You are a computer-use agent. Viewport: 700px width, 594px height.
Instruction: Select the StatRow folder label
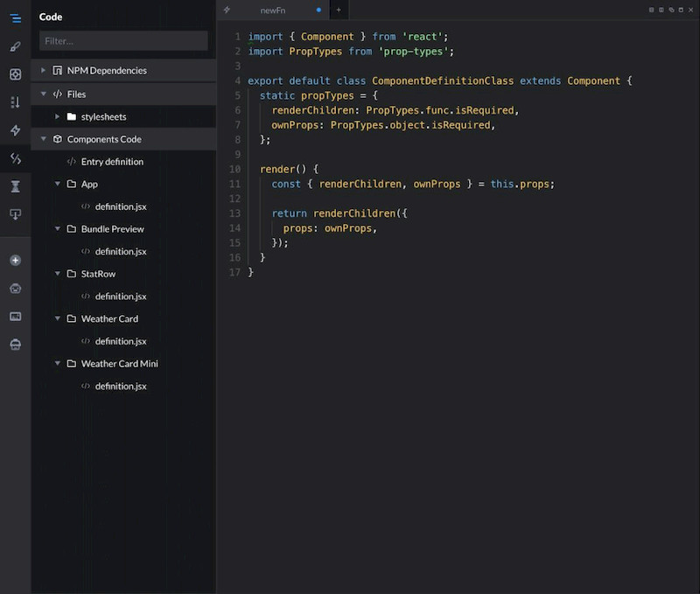pos(98,274)
